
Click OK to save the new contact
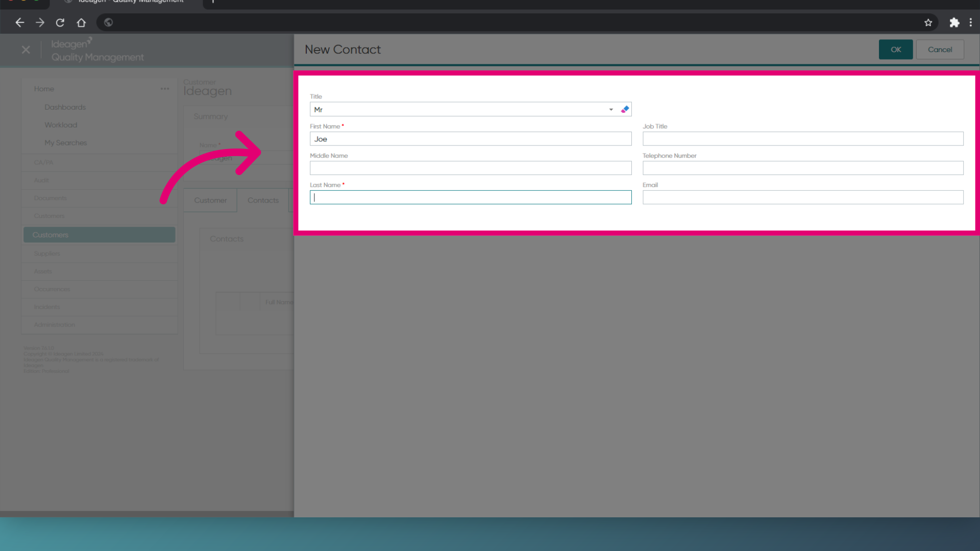(x=896, y=49)
